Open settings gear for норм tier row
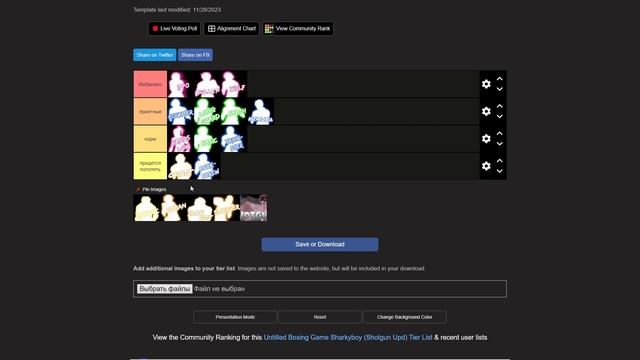 point(486,139)
